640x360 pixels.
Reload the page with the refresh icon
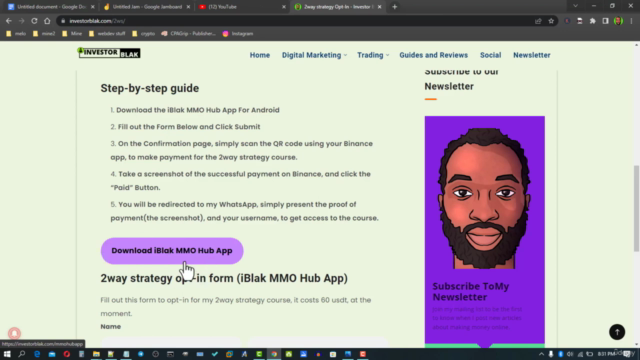coord(34,21)
